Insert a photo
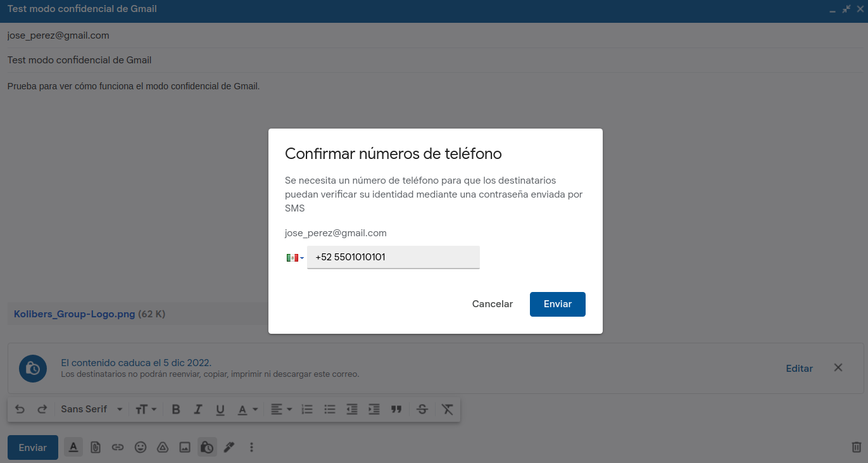Screen dimensions: 868x463 pos(185,447)
